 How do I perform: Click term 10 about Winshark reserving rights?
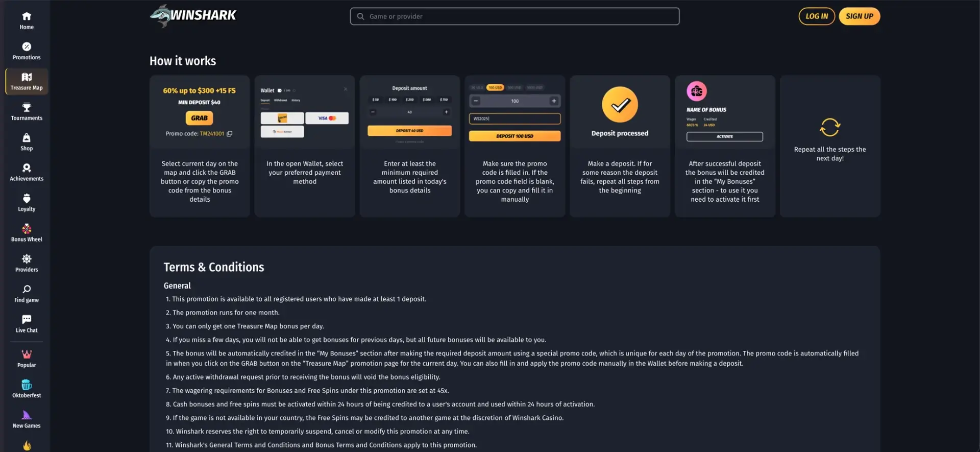(317, 432)
